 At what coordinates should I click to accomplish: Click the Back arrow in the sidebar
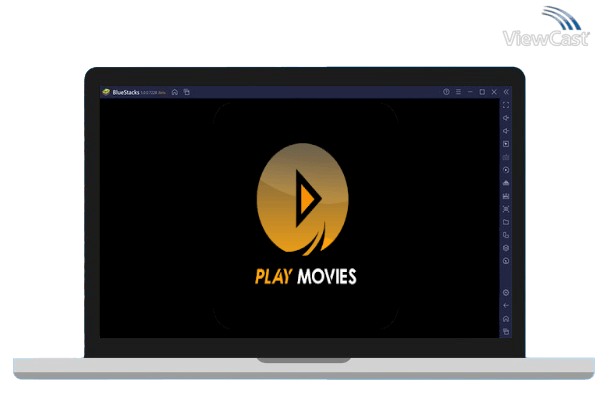tap(506, 306)
